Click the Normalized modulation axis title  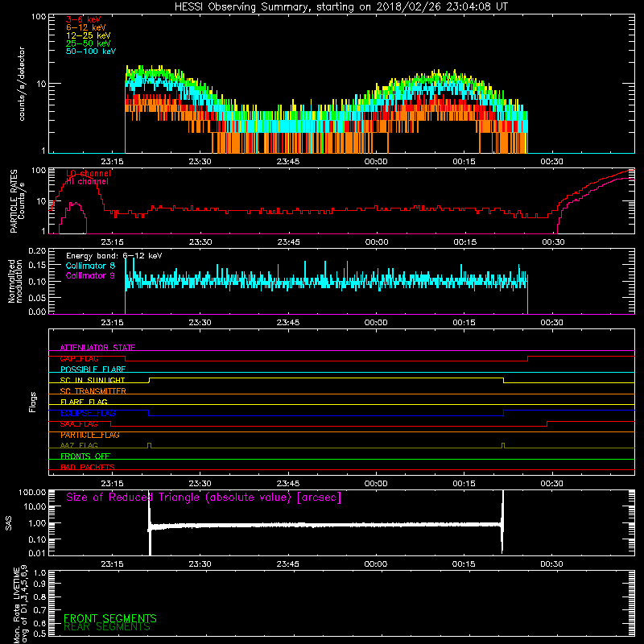pos(15,281)
